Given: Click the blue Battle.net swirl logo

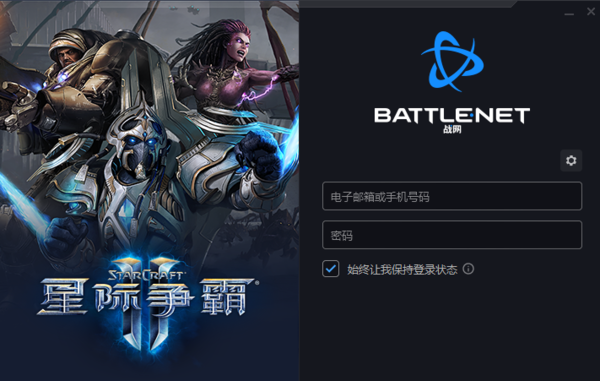Looking at the screenshot, I should pyautogui.click(x=452, y=61).
